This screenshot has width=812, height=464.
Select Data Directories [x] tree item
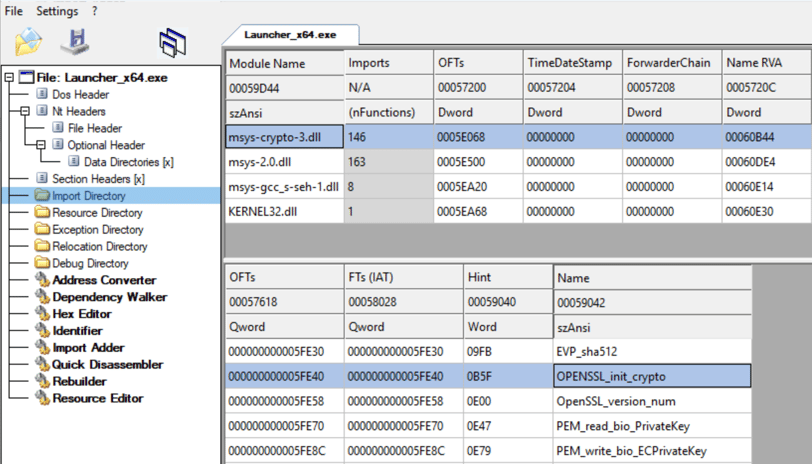point(129,162)
